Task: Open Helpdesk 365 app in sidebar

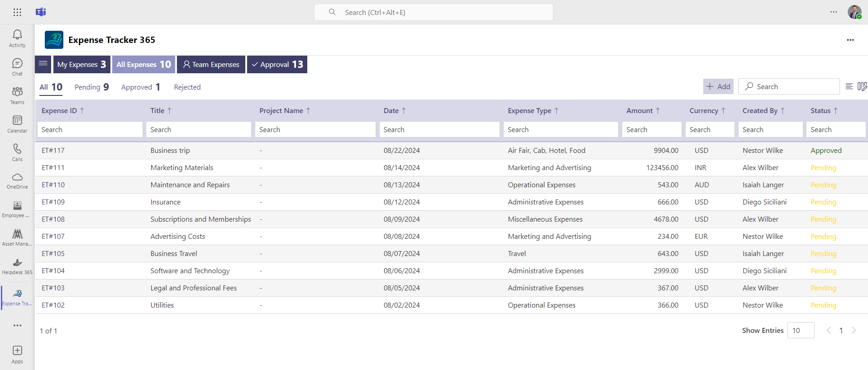Action: tap(17, 266)
